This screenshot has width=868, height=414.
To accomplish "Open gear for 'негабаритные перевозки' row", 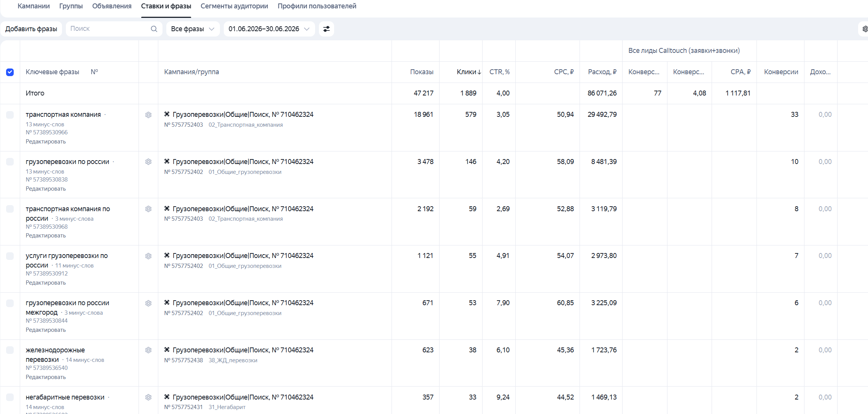I will click(x=148, y=397).
